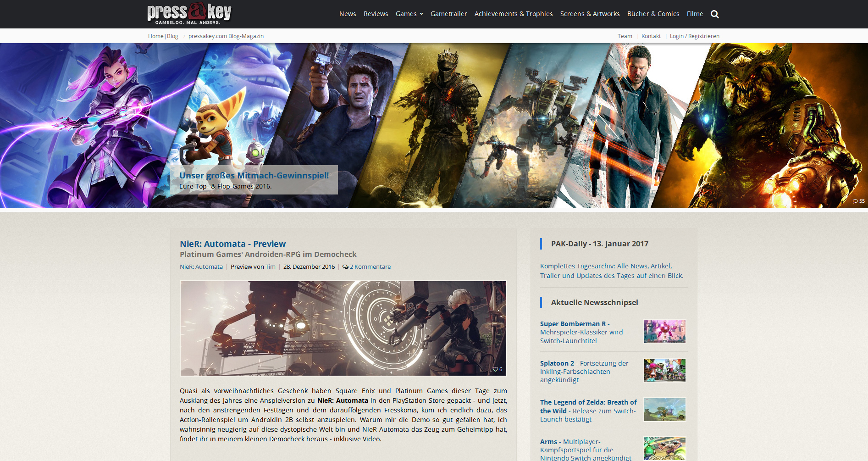Click the NieR: Automata game tag link
This screenshot has height=461, width=868.
(201, 267)
